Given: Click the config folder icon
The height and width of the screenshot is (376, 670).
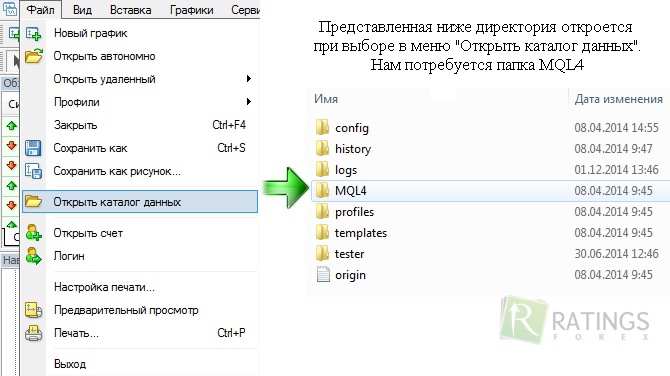Looking at the screenshot, I should pos(323,127).
